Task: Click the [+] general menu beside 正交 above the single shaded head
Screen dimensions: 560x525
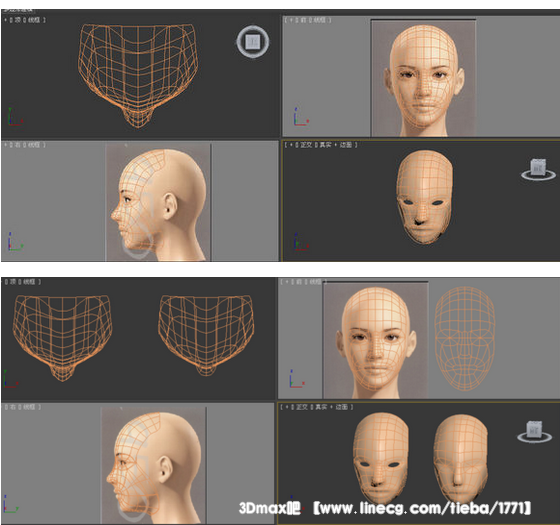Action: pos(292,145)
